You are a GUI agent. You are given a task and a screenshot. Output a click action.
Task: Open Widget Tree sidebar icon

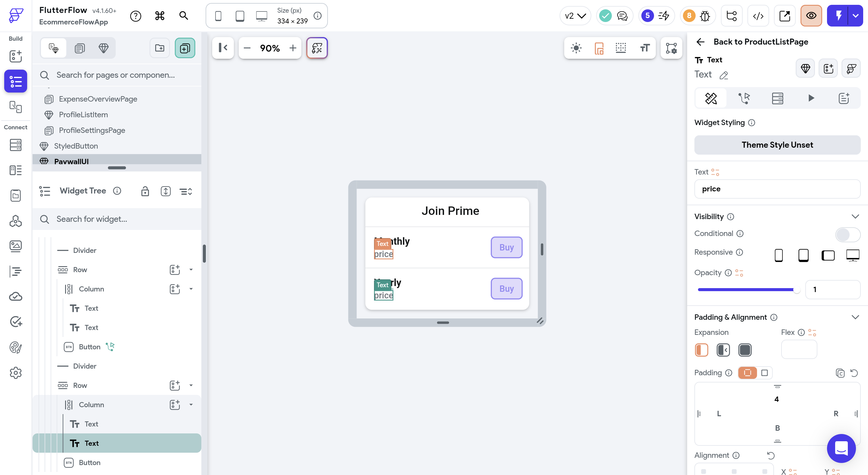pos(15,81)
